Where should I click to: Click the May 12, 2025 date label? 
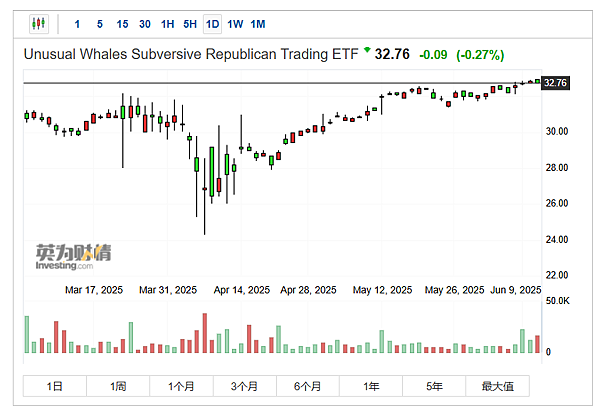pyautogui.click(x=382, y=290)
